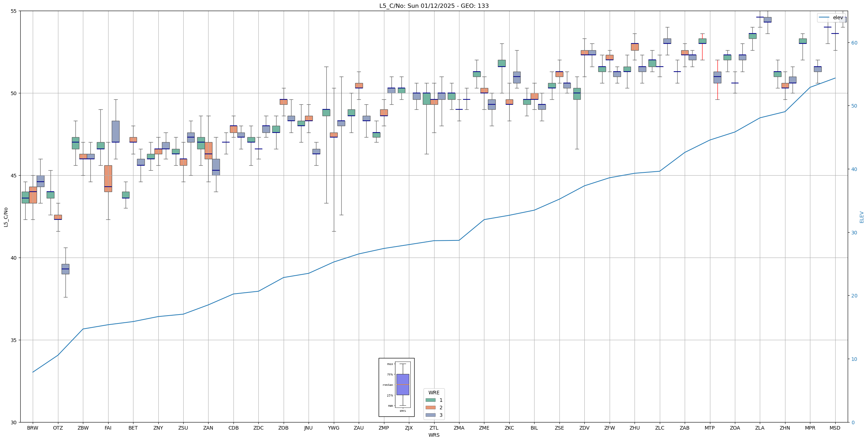The width and height of the screenshot is (868, 441).
Task: Click the MSD label on x-axis
Action: [835, 428]
